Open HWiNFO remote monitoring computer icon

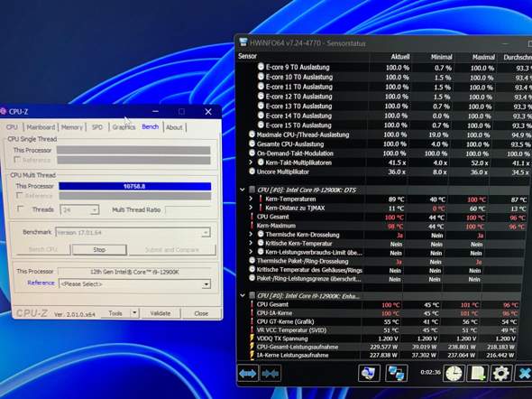pos(369,373)
